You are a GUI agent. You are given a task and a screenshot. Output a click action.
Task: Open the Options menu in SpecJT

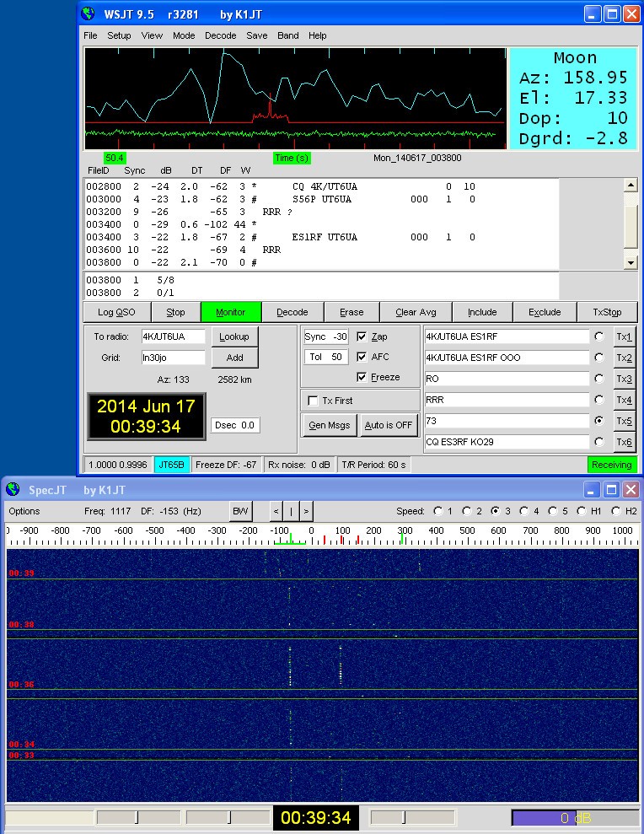(24, 511)
